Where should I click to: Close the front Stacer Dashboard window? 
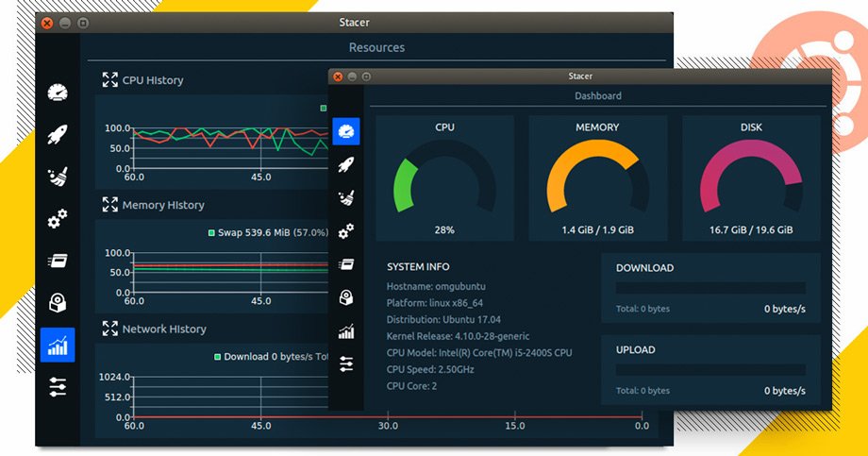[x=338, y=76]
